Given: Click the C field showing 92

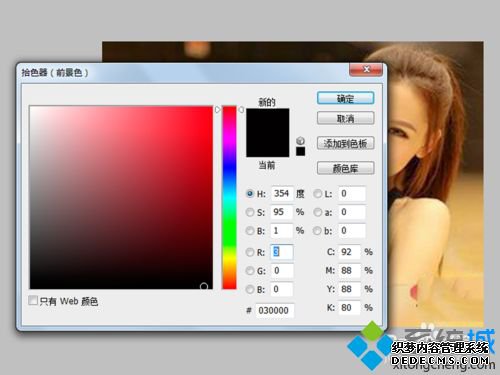Looking at the screenshot, I should 350,252.
